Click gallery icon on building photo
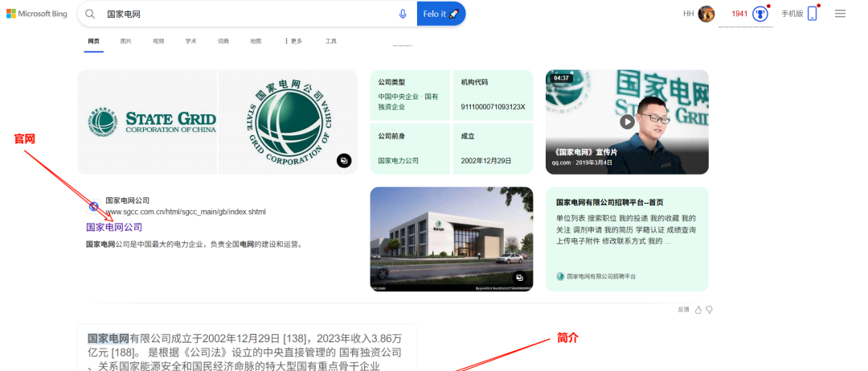The width and height of the screenshot is (868, 371). click(519, 278)
